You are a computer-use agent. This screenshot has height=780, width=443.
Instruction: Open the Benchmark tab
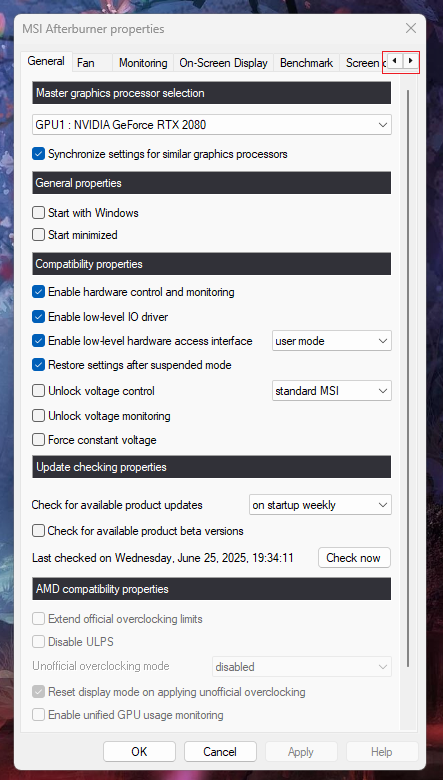click(307, 63)
